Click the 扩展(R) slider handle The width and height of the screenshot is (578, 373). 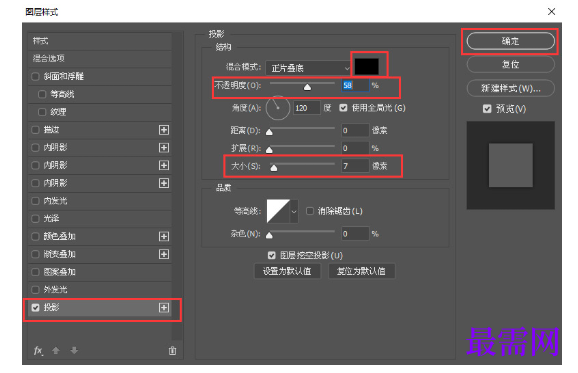coord(269,150)
